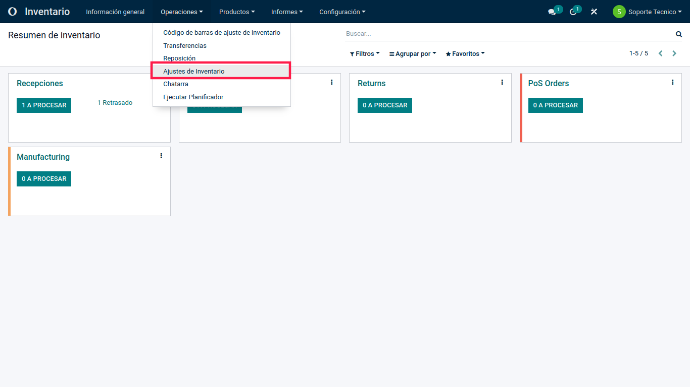Select Código de barras de ajuste de inventario
Viewport: 690px width, 387px height.
pos(221,33)
